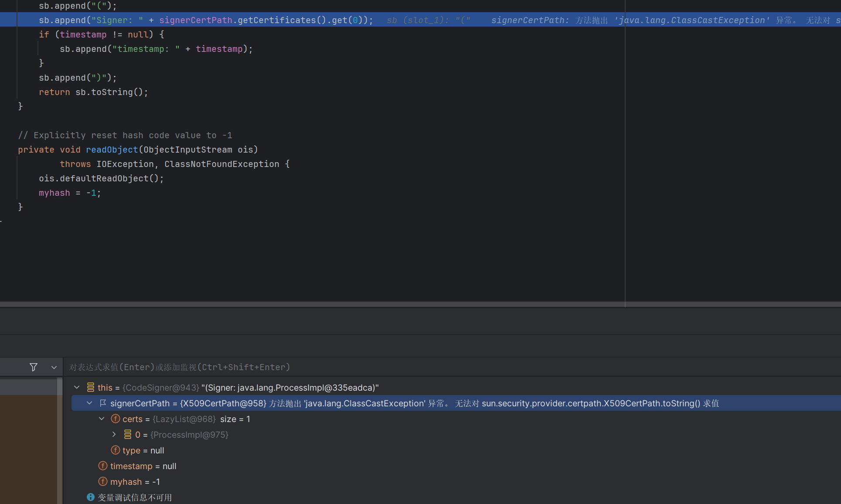This screenshot has width=841, height=504.
Task: Click the flag icon beside signerCertPath
Action: click(x=103, y=403)
